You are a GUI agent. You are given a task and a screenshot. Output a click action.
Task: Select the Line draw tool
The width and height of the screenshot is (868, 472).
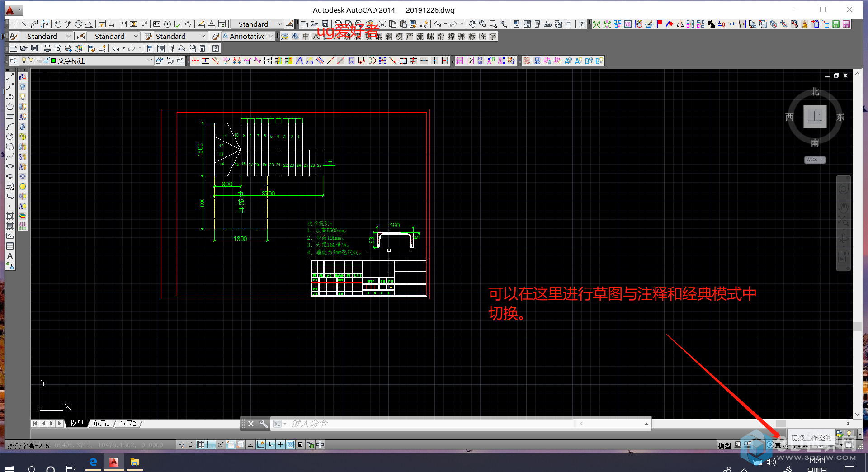pyautogui.click(x=10, y=77)
